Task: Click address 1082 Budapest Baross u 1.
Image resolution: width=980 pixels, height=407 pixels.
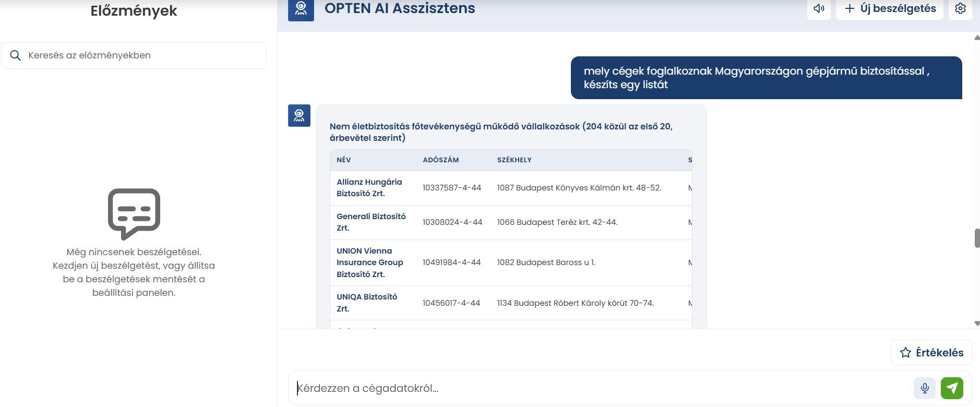Action: [x=546, y=262]
